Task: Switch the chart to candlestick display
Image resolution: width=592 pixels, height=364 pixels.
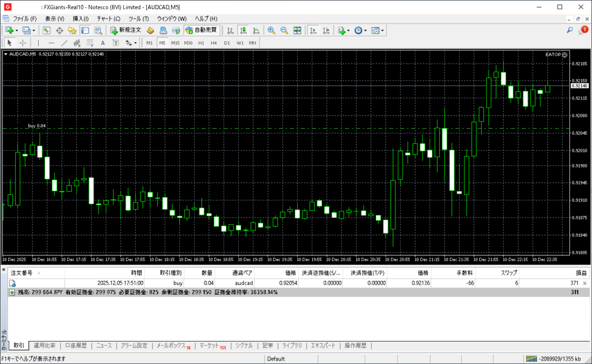Action: pyautogui.click(x=243, y=30)
